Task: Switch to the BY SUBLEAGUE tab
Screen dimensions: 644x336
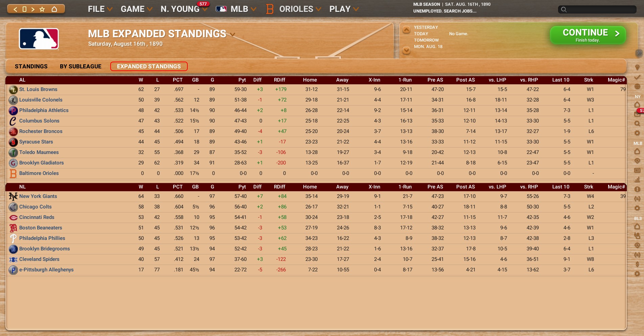Action: coord(80,66)
